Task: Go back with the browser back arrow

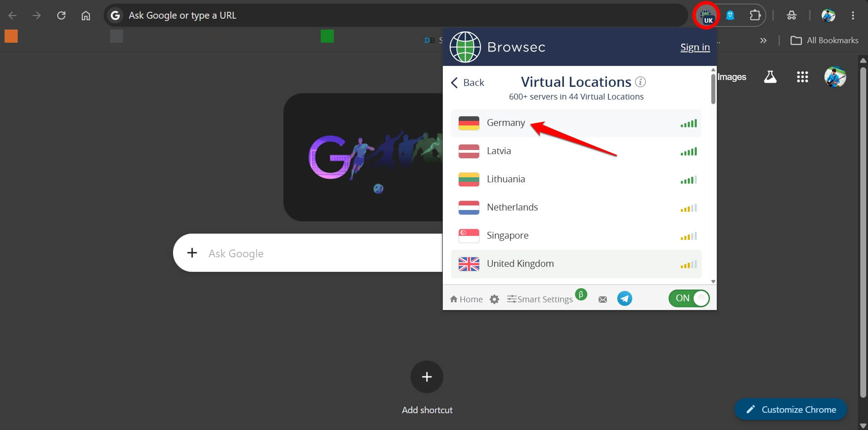Action: click(x=13, y=15)
